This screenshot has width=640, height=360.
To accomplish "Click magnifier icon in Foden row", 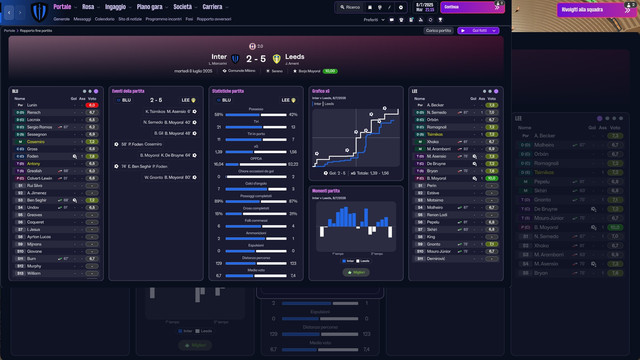I will point(75,156).
